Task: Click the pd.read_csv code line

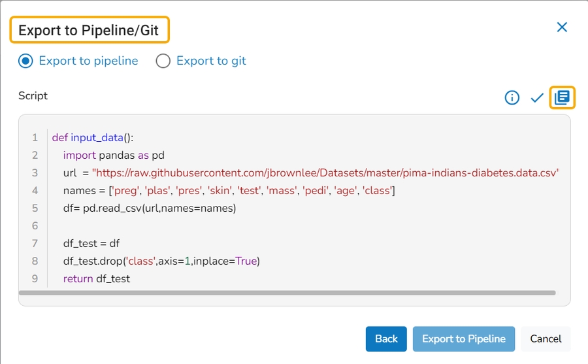Action: 150,208
